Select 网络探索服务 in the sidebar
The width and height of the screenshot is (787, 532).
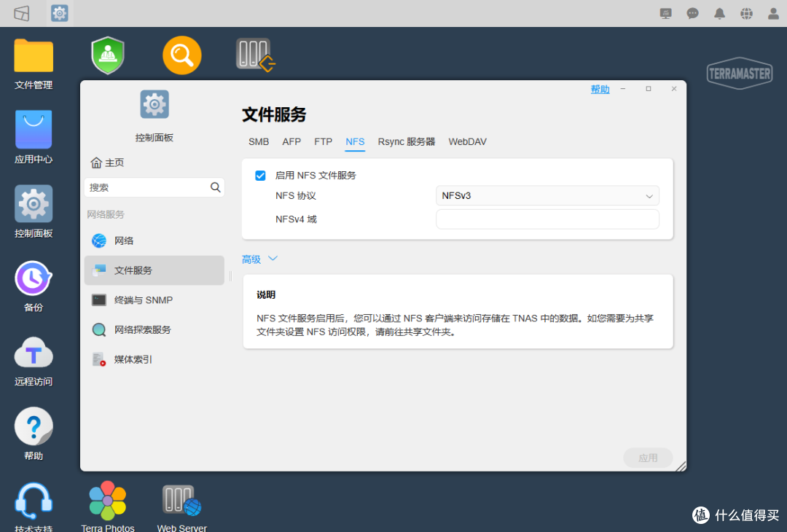click(x=154, y=329)
